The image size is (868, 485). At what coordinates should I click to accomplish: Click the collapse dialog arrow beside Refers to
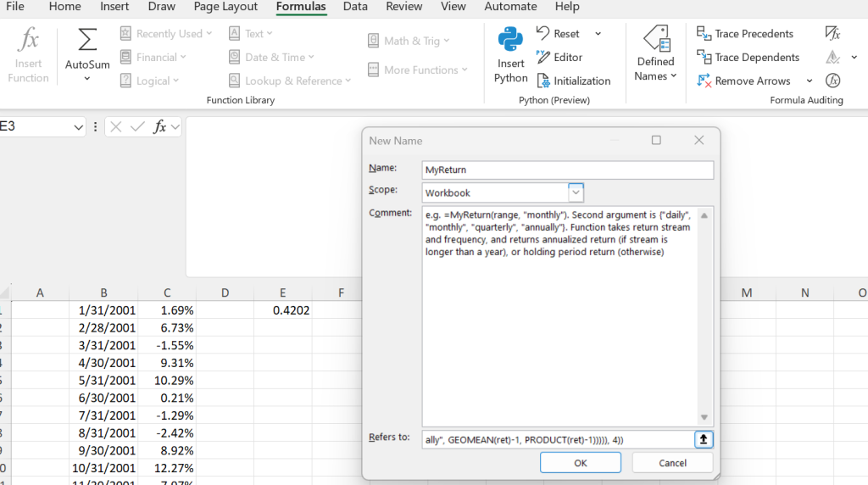click(704, 439)
